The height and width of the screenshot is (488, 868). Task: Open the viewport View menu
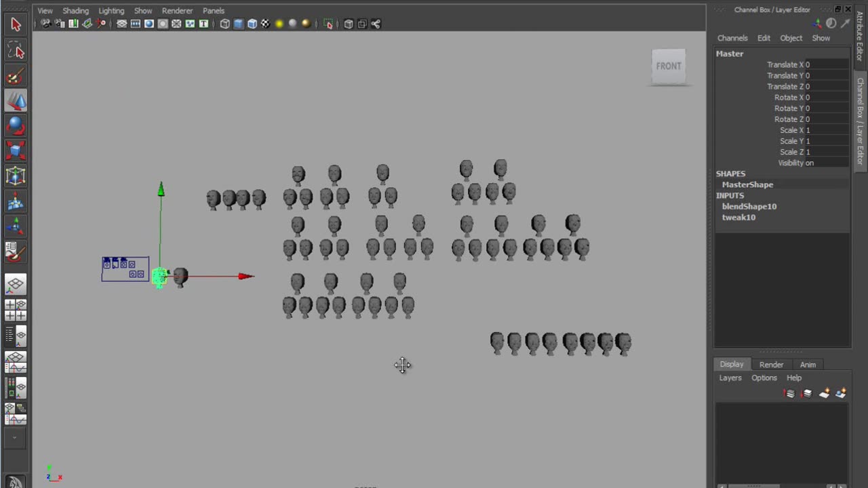tap(45, 11)
